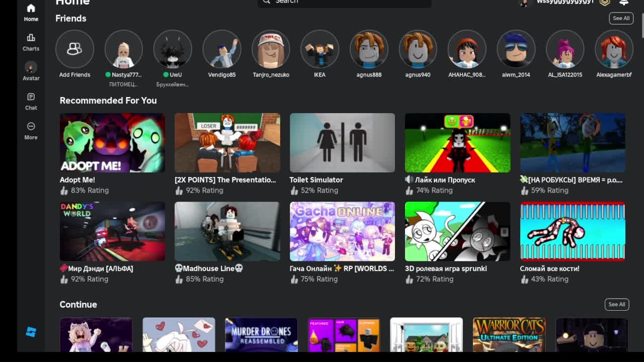644x362 pixels.
Task: Open friend aiwm_2014 avatar
Action: pos(516,49)
